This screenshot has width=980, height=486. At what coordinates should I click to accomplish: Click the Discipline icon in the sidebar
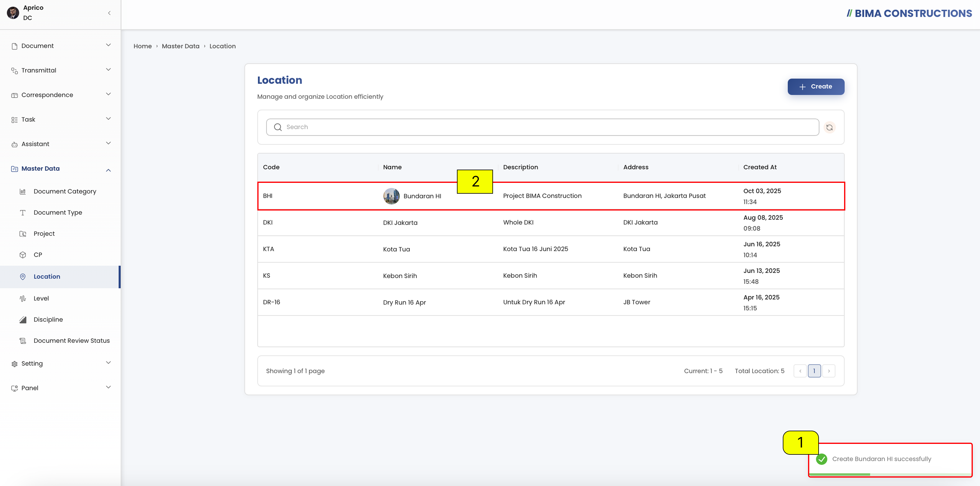point(23,320)
